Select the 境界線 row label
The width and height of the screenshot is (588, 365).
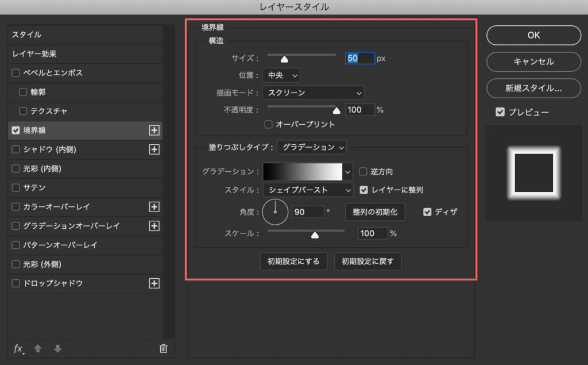[x=34, y=130]
